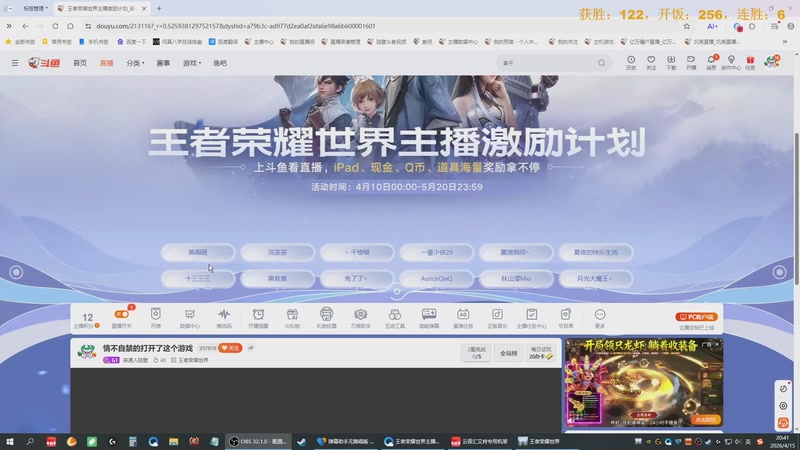The height and width of the screenshot is (450, 800).
Task: Click the orange 关注 follow button
Action: click(230, 348)
